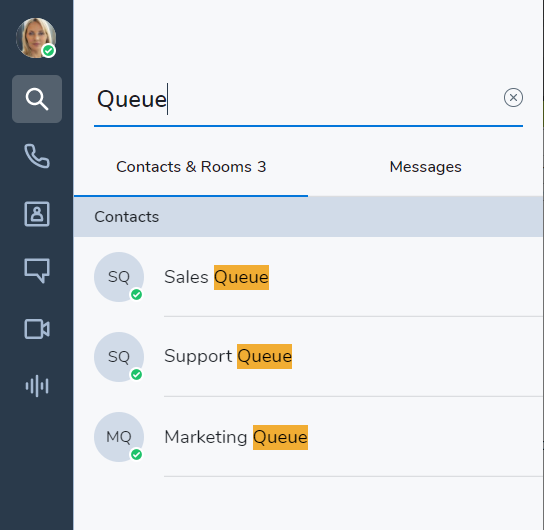Click the user profile avatar photo
The image size is (544, 530).
tap(36, 38)
